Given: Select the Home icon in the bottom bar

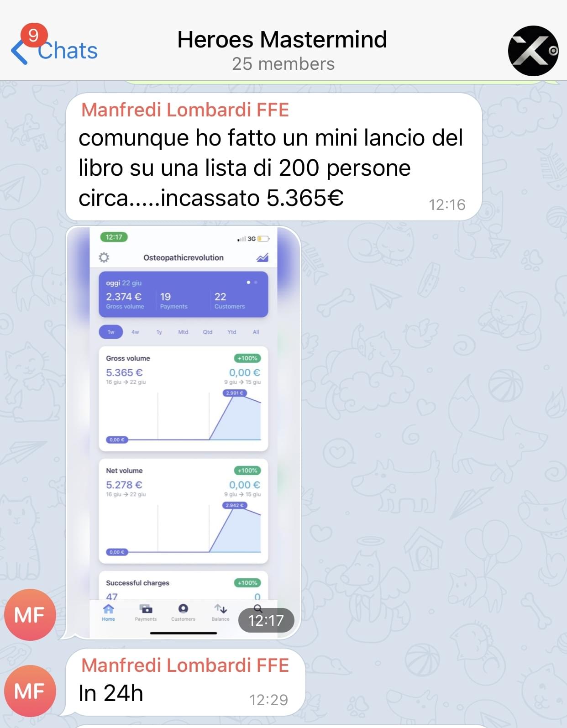Looking at the screenshot, I should pyautogui.click(x=108, y=613).
